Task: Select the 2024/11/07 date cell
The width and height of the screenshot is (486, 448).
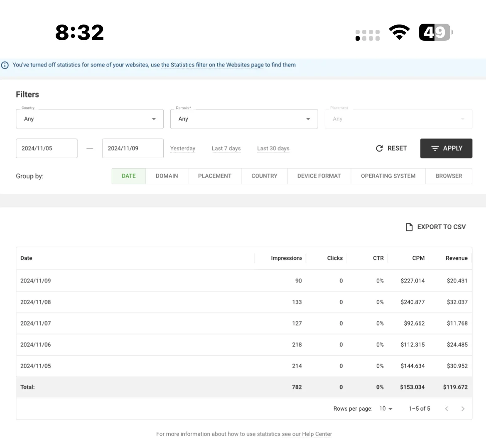Action: coord(36,323)
